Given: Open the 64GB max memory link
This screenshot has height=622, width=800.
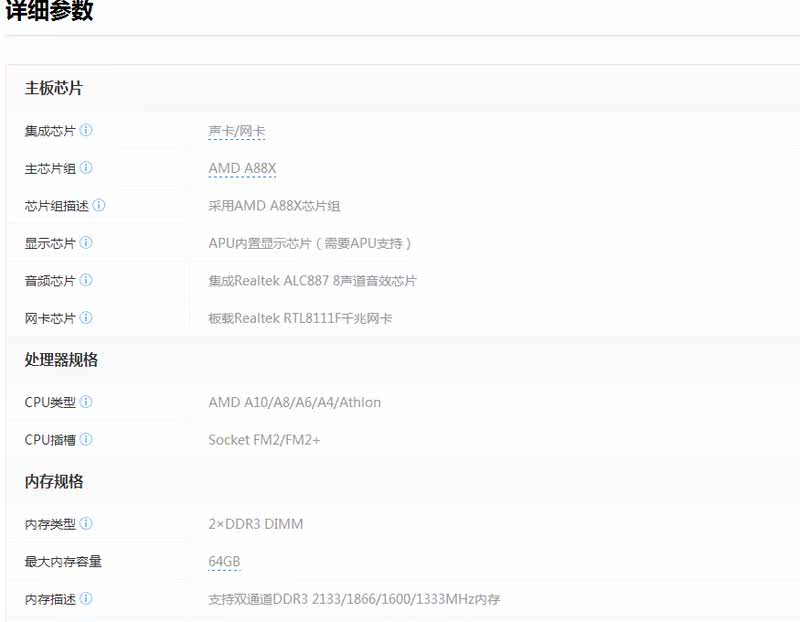Looking at the screenshot, I should pyautogui.click(x=224, y=561).
